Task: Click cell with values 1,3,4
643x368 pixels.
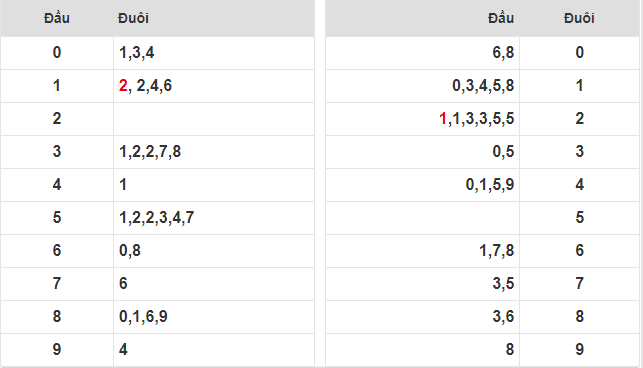Action: pos(214,53)
